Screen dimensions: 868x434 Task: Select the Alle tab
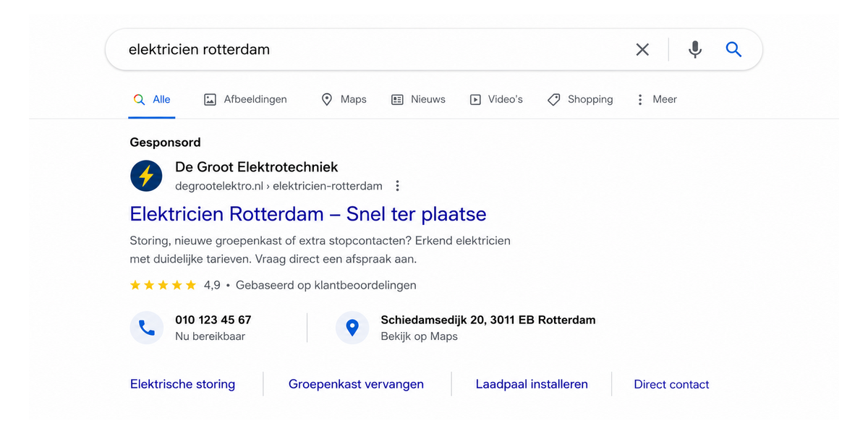(x=152, y=100)
